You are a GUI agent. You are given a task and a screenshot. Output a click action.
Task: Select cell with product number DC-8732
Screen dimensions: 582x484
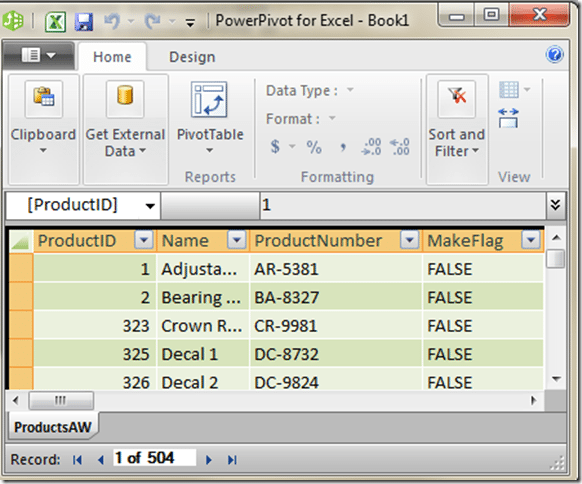[x=336, y=354]
